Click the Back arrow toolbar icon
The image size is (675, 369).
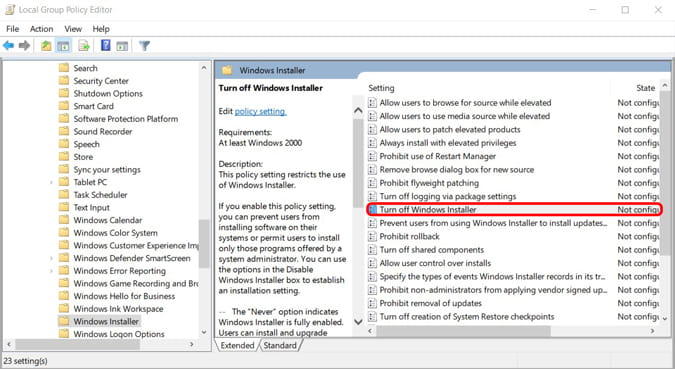pos(8,45)
